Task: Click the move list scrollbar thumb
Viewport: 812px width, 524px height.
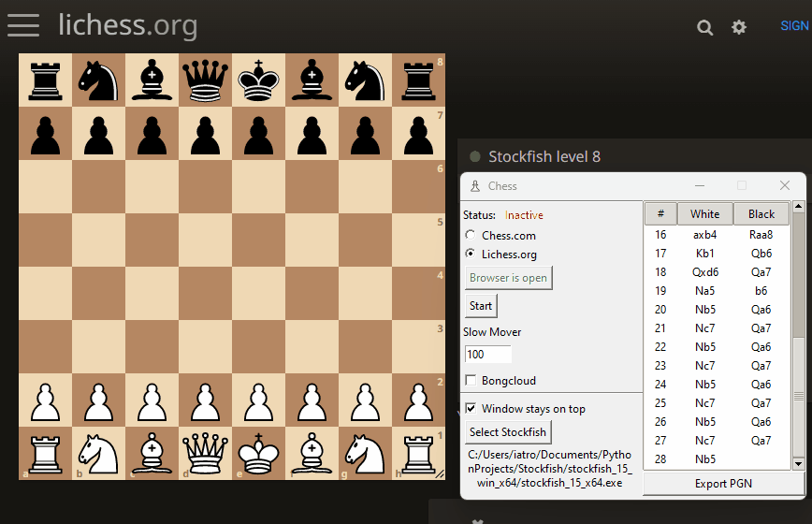Action: (798, 396)
